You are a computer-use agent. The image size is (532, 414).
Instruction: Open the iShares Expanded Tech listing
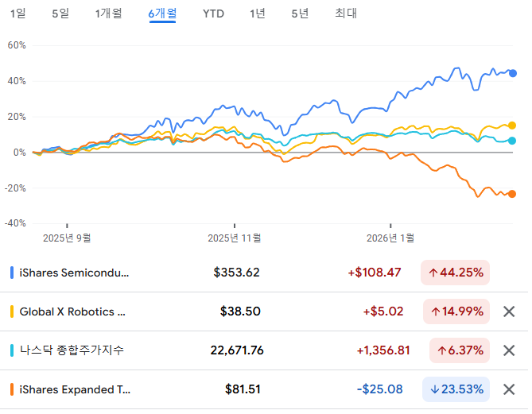[x=74, y=389]
